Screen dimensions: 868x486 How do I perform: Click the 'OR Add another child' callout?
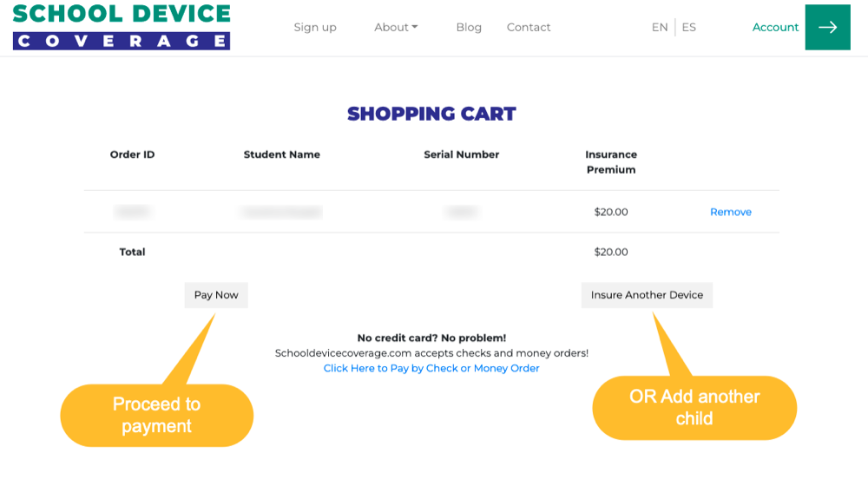(x=694, y=407)
